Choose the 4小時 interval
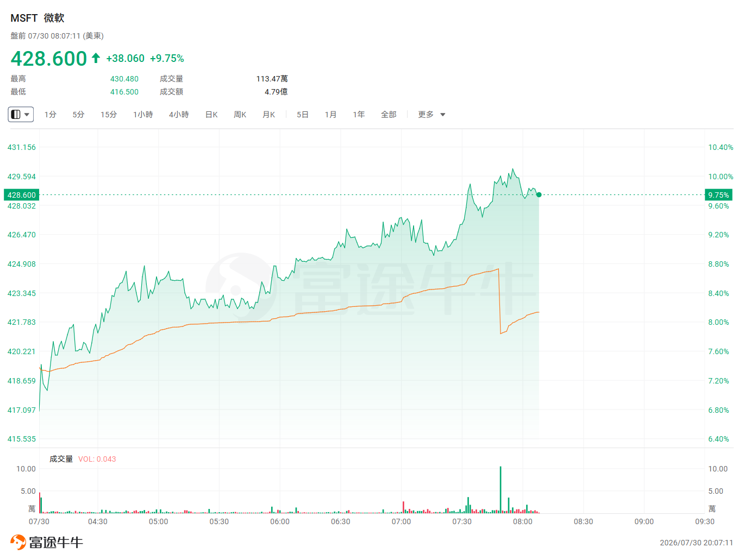Screen dimensions: 744x560 pos(179,115)
